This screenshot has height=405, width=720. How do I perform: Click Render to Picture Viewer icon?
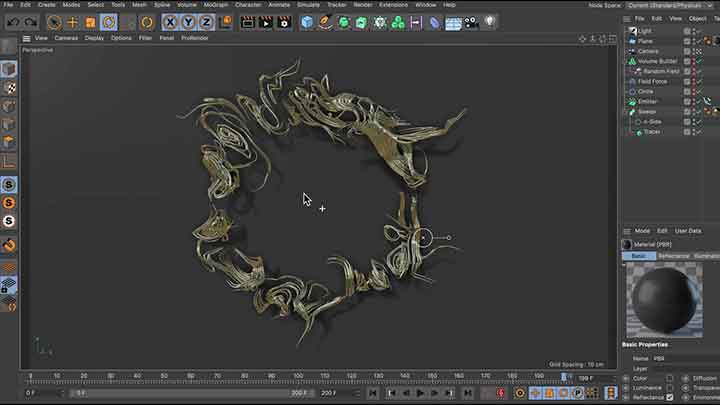(x=266, y=22)
